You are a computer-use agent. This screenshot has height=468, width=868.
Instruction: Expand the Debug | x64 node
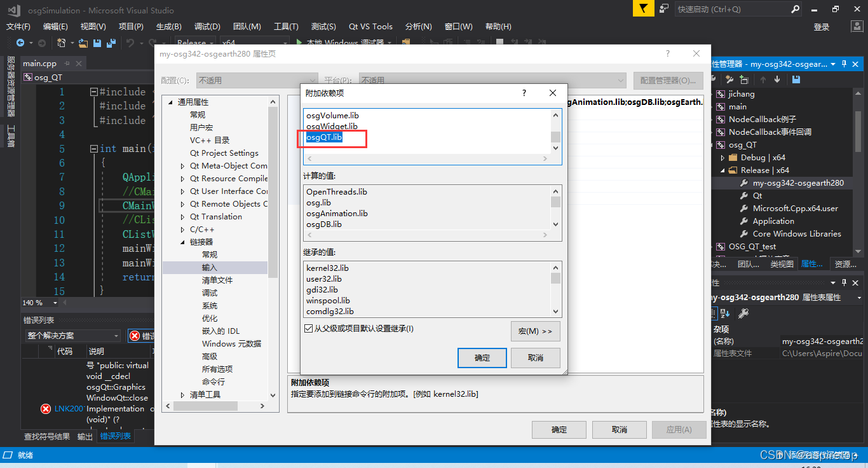click(x=722, y=158)
